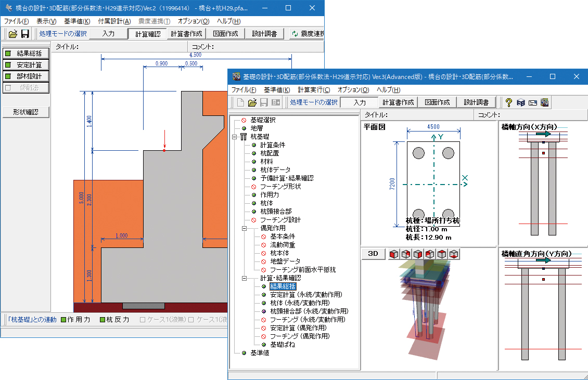This screenshot has width=588, height=380.
Task: Click the タイトル field in the foundation window
Action: (x=417, y=115)
